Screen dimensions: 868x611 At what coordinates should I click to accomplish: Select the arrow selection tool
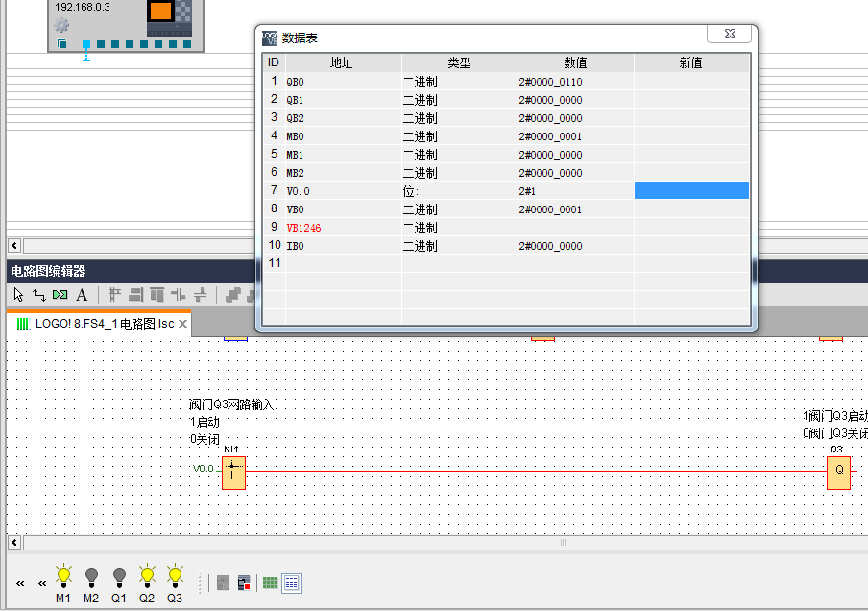(18, 295)
